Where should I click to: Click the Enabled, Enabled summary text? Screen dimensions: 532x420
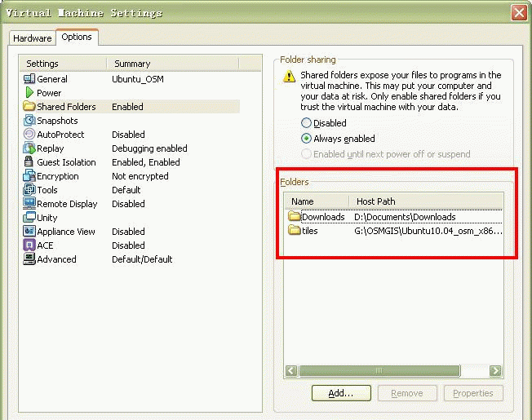click(x=146, y=162)
